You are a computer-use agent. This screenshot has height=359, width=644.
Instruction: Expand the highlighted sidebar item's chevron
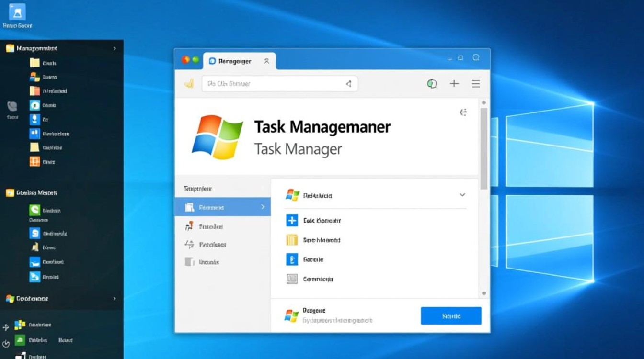263,207
